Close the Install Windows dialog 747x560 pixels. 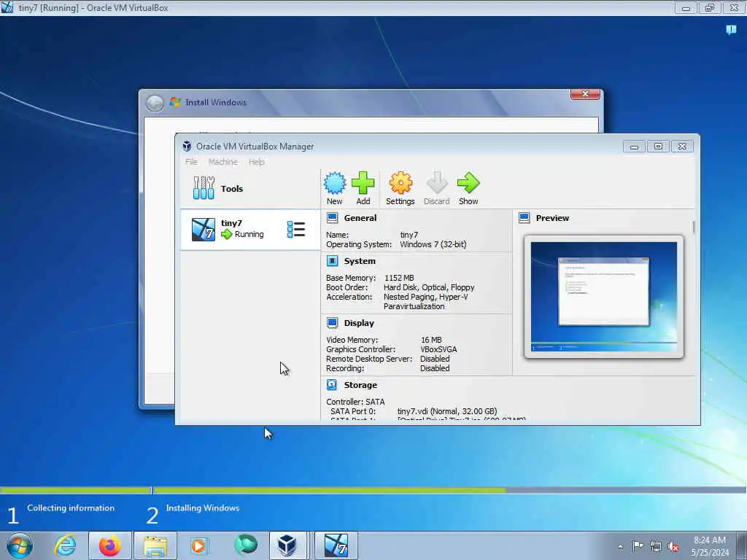click(x=585, y=94)
